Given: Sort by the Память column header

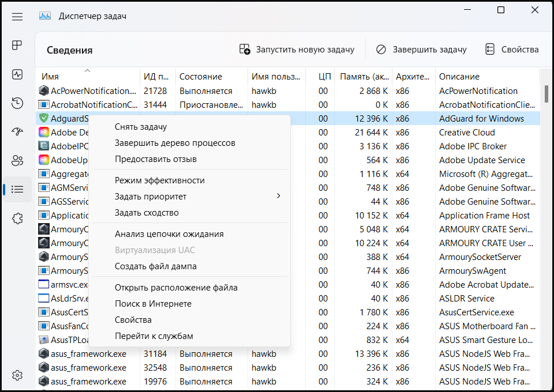Looking at the screenshot, I should tap(363, 76).
